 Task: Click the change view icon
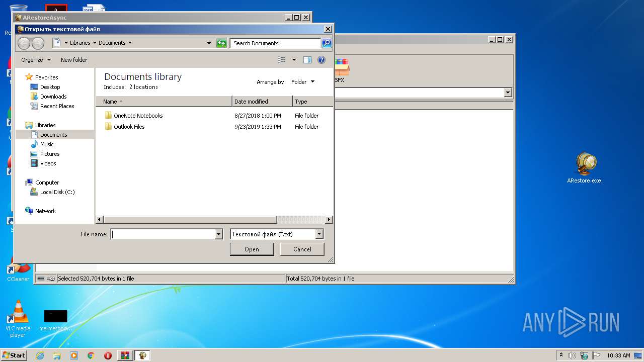[282, 60]
